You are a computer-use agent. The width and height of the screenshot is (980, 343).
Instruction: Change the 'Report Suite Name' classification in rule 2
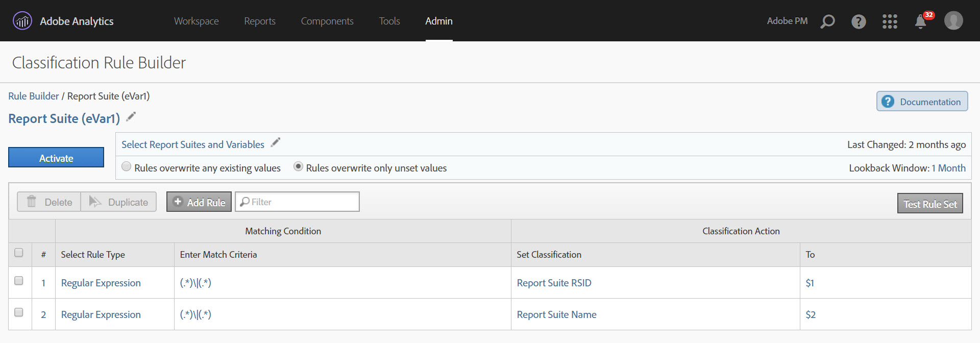pyautogui.click(x=556, y=314)
